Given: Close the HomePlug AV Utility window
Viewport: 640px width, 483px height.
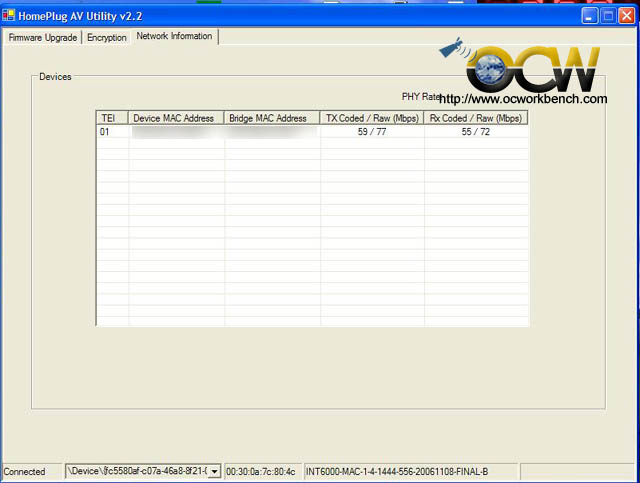Looking at the screenshot, I should [627, 16].
